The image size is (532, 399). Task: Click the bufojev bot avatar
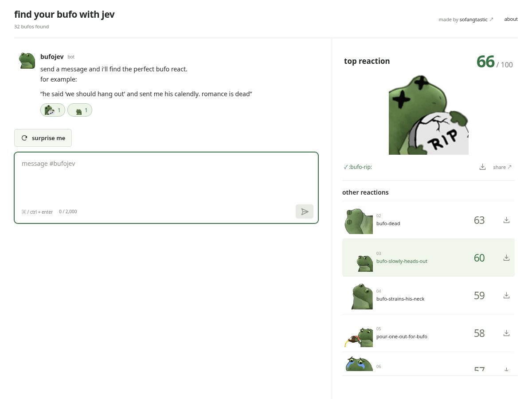27,60
